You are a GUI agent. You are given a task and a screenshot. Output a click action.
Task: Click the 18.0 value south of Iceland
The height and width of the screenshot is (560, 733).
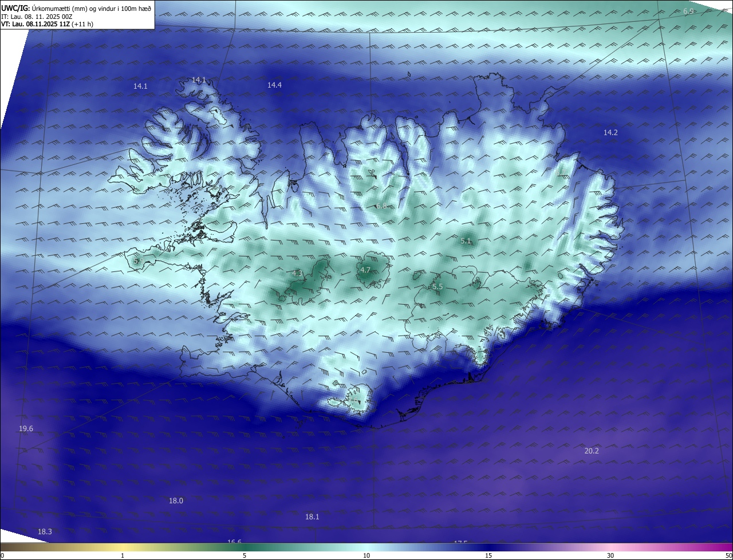click(x=176, y=500)
